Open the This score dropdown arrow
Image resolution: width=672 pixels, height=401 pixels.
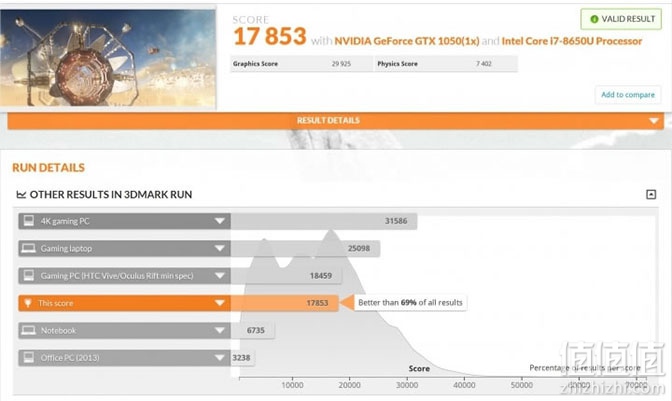[219, 303]
